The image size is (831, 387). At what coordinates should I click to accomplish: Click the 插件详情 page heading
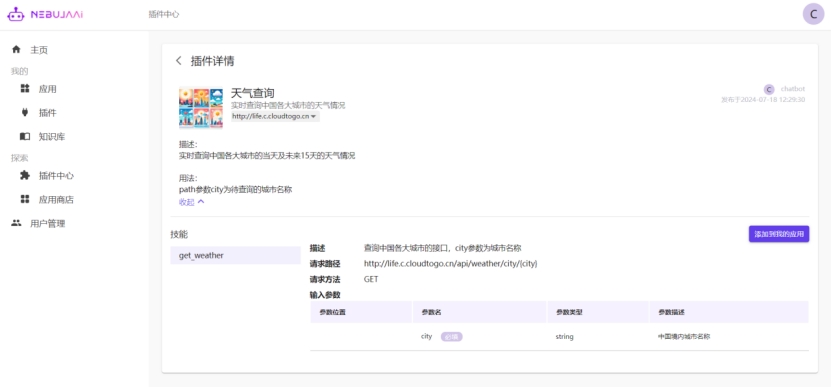[x=213, y=61]
